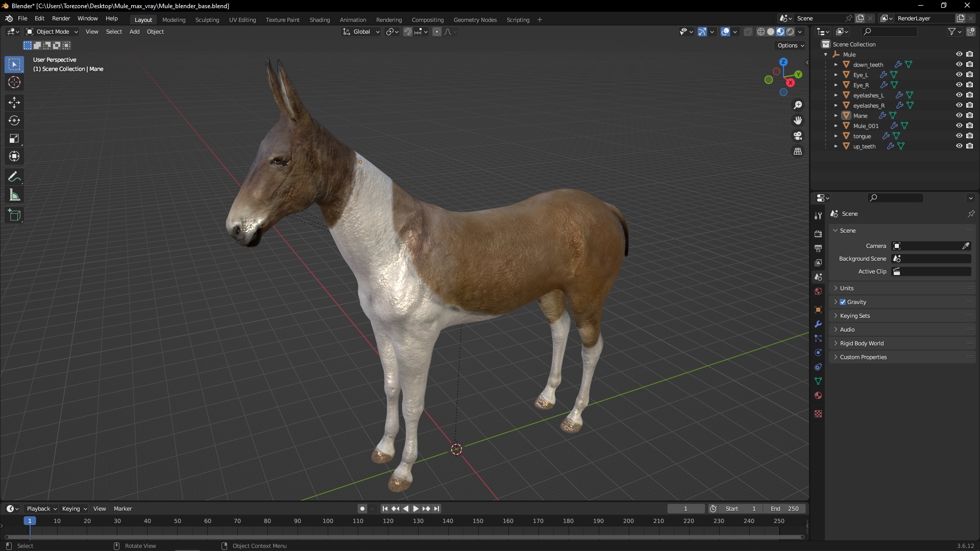Screen dimensions: 980x551
Task: Open the File menu
Action: [22, 18]
